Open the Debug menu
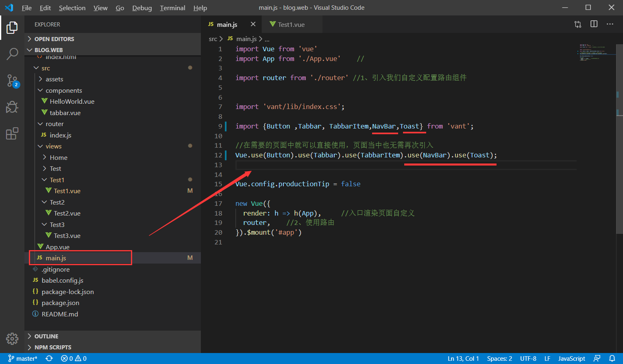The image size is (623, 364). [142, 8]
